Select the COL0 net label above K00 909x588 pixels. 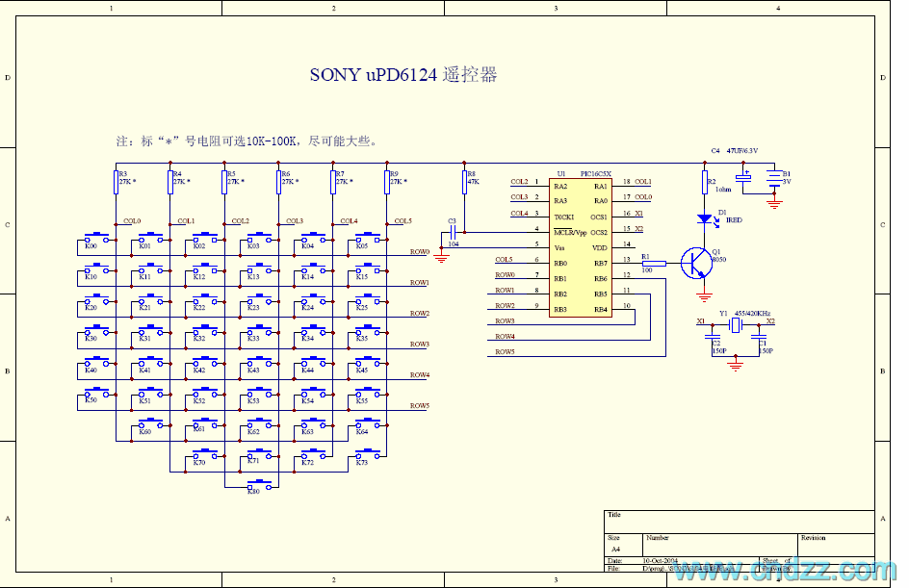[x=132, y=220]
